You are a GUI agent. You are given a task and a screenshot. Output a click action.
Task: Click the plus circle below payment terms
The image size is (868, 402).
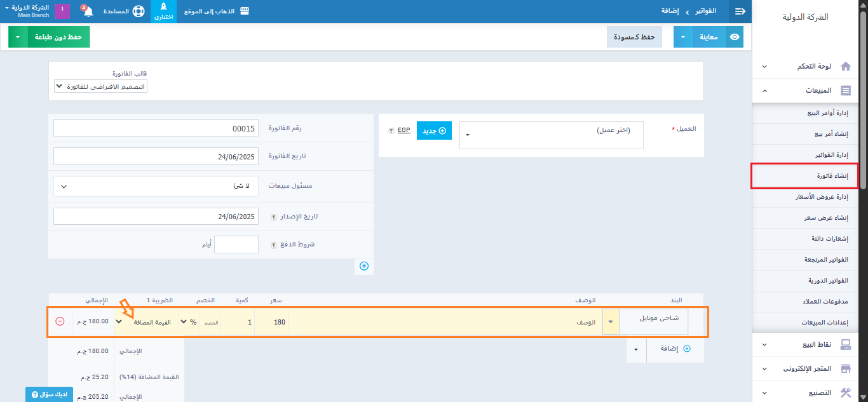click(x=364, y=266)
